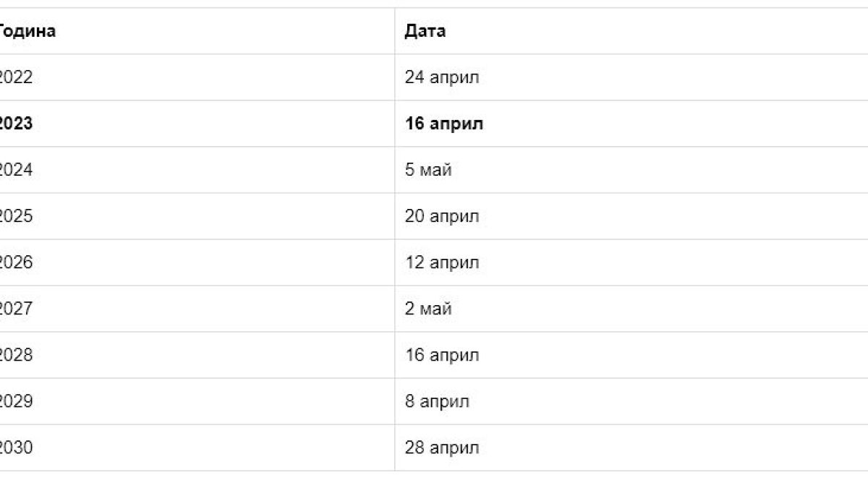Click the 28 април date cell
The width and height of the screenshot is (868, 488).
click(x=442, y=448)
